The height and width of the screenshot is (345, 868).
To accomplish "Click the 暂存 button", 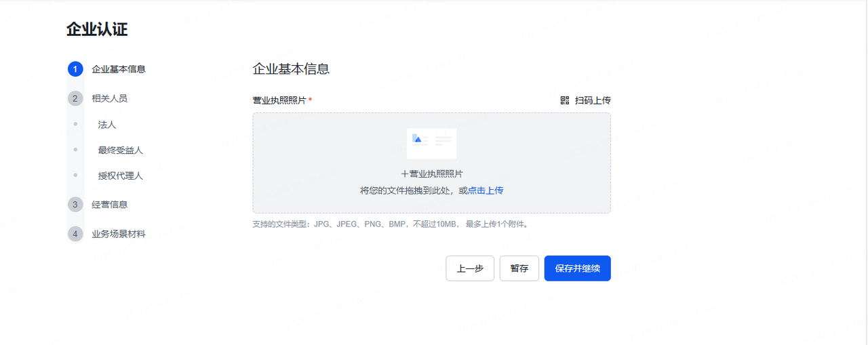I will (519, 268).
